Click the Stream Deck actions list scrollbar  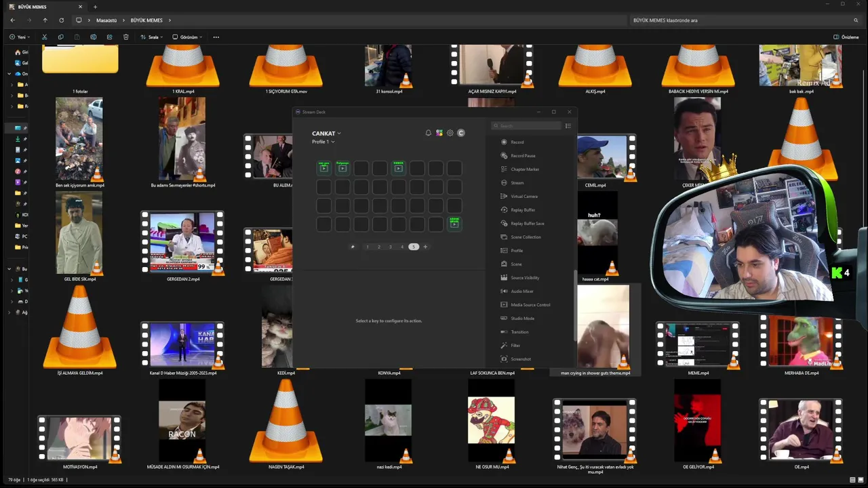[575, 305]
